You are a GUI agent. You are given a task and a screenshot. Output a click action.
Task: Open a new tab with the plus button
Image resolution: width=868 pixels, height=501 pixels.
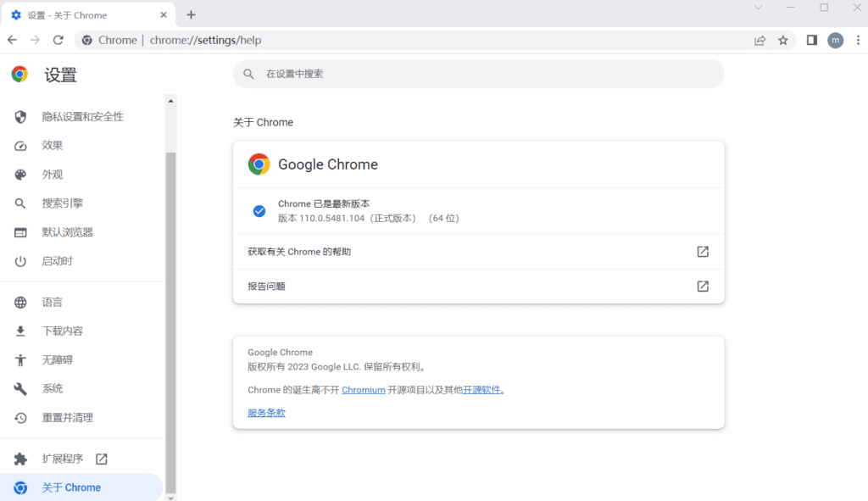(x=190, y=14)
